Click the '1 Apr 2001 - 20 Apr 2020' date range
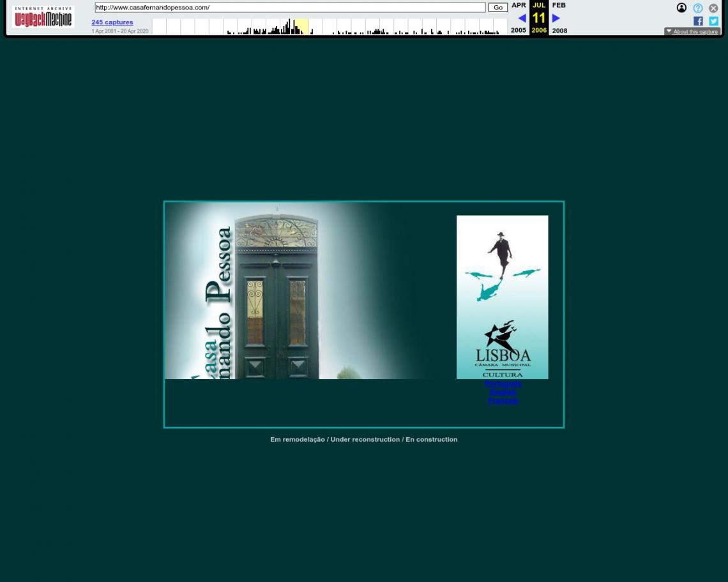The width and height of the screenshot is (728, 582). (x=120, y=31)
